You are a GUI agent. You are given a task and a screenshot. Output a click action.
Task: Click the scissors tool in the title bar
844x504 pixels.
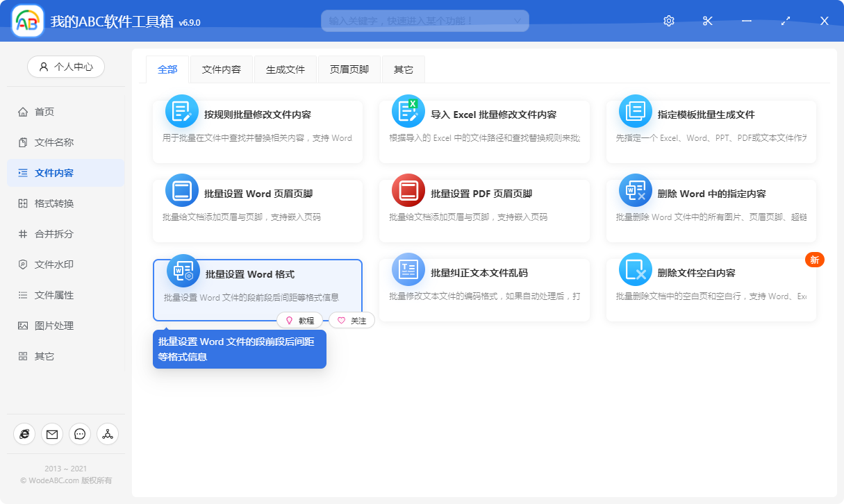click(707, 21)
